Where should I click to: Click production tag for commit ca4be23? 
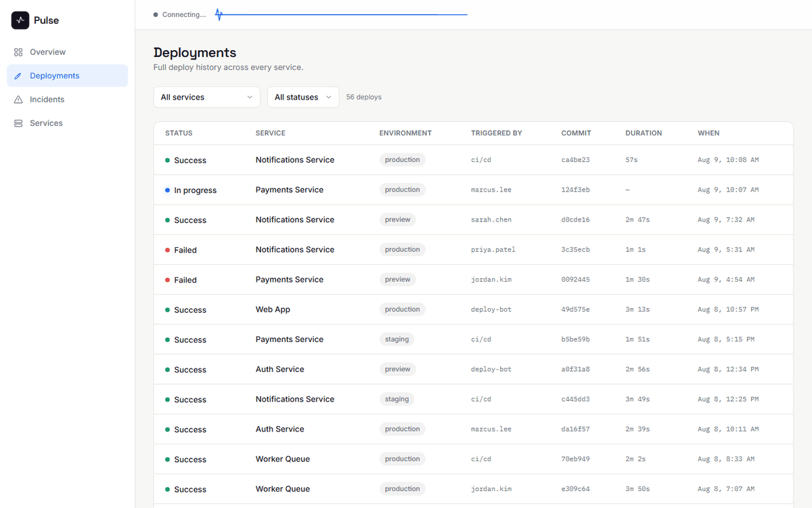pyautogui.click(x=403, y=160)
